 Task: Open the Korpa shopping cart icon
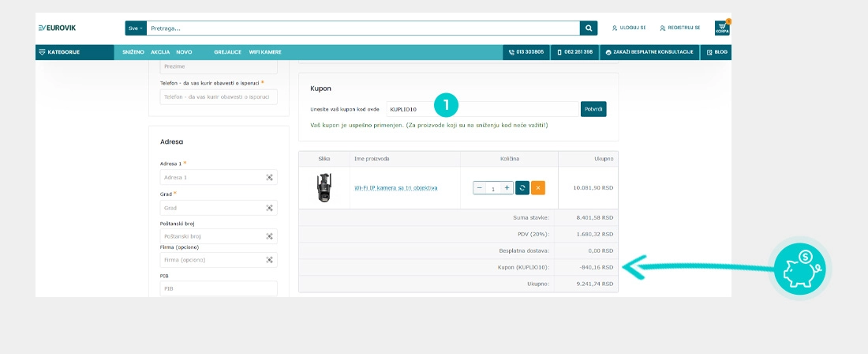[x=722, y=28]
